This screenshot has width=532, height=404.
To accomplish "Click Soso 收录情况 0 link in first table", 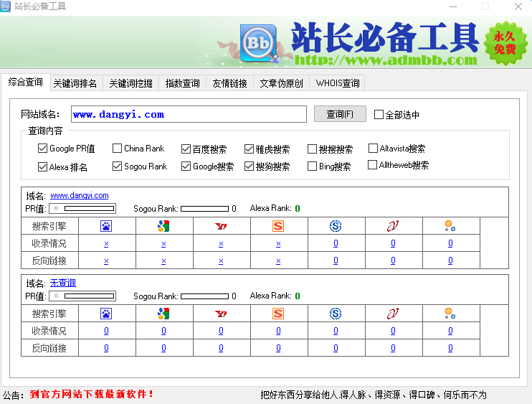I will (x=336, y=243).
